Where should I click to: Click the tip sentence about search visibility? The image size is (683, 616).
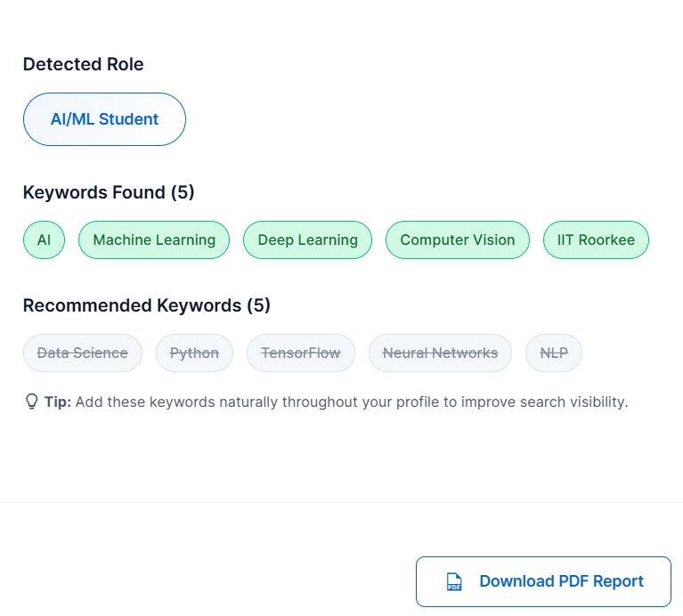click(x=352, y=401)
